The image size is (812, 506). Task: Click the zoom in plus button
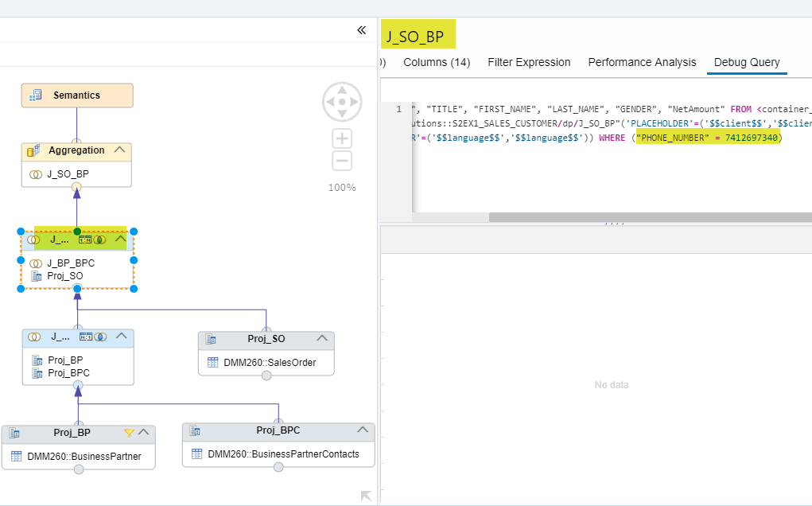click(342, 138)
